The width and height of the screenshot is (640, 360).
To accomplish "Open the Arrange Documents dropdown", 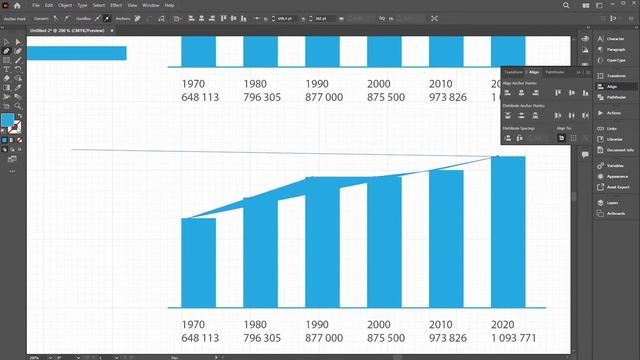I will click(x=586, y=5).
